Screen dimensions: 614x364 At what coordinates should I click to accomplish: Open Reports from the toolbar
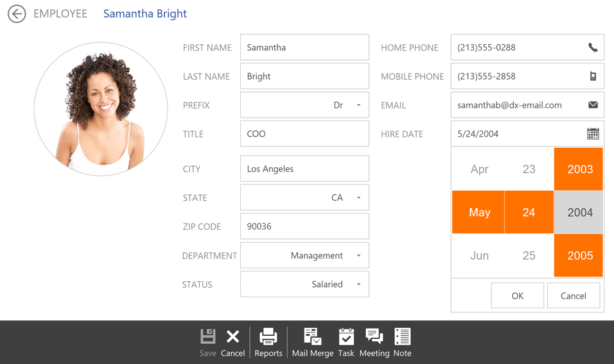(x=268, y=341)
